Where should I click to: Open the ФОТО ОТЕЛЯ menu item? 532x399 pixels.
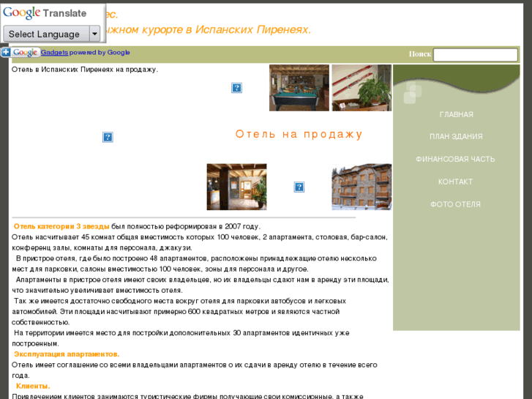pyautogui.click(x=455, y=204)
